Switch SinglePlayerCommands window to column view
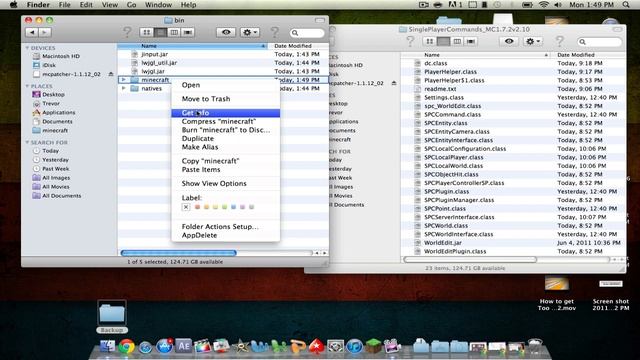Image resolution: width=640 pixels, height=360 pixels. click(457, 41)
